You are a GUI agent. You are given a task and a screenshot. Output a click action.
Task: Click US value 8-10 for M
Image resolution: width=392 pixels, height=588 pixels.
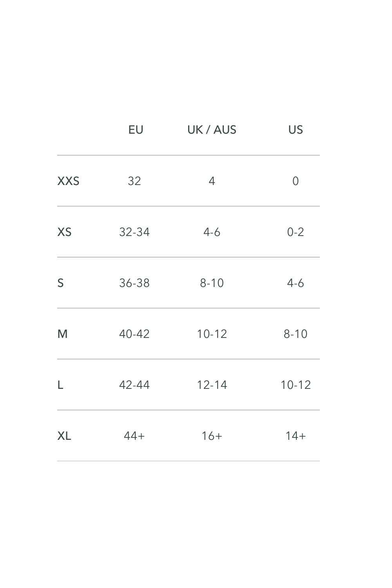coord(296,334)
